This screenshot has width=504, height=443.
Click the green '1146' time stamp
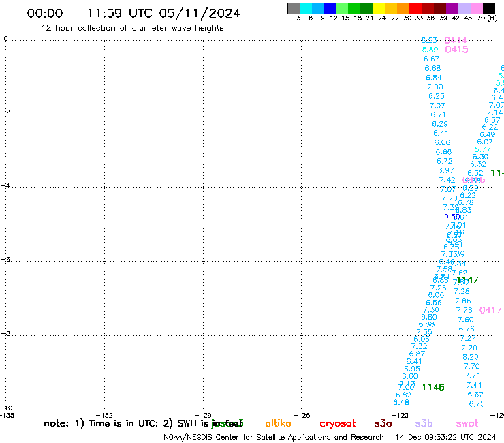tap(433, 387)
